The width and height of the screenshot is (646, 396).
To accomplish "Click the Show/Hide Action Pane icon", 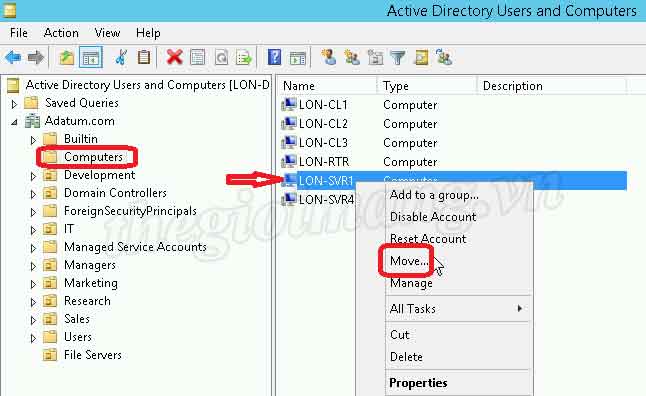I will tap(298, 58).
